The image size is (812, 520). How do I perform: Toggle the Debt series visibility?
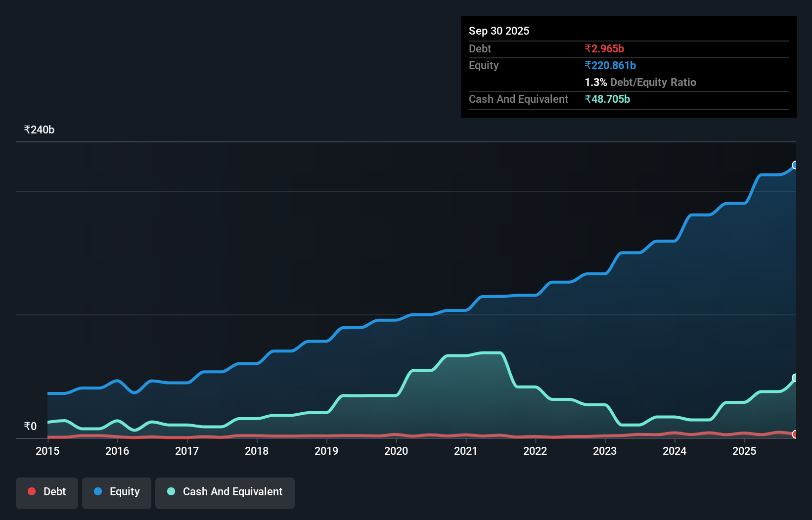46,492
